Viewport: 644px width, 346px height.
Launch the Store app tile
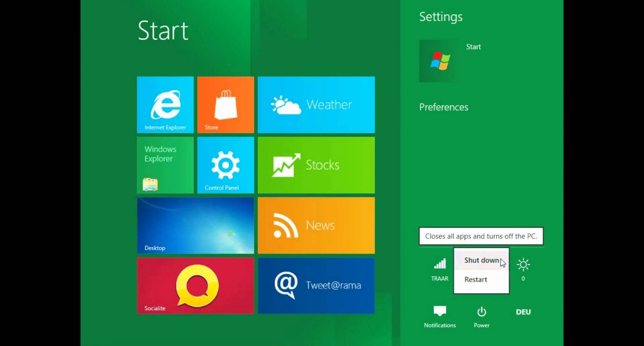[225, 105]
